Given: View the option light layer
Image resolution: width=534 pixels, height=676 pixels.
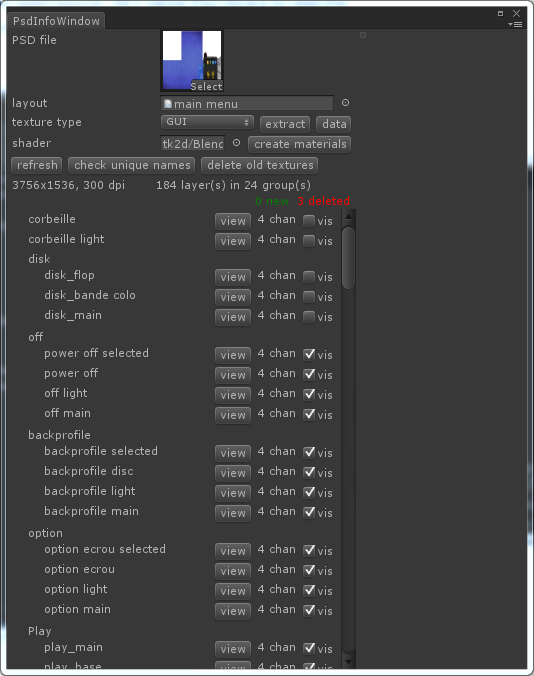Looking at the screenshot, I should coord(233,591).
